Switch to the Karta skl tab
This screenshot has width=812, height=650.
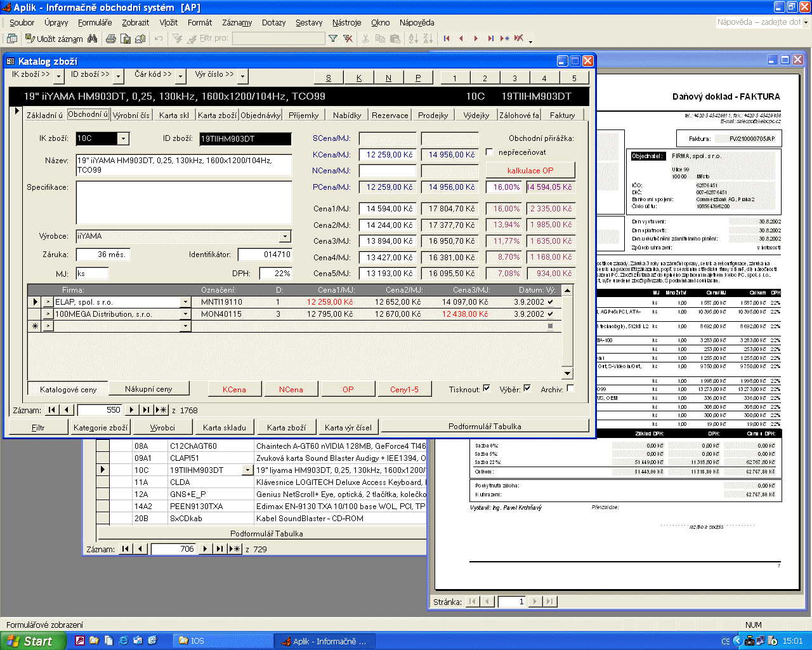pos(174,115)
